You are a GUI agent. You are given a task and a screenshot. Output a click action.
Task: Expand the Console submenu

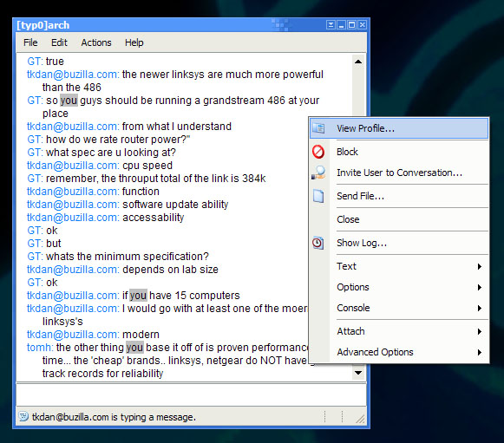click(x=399, y=308)
